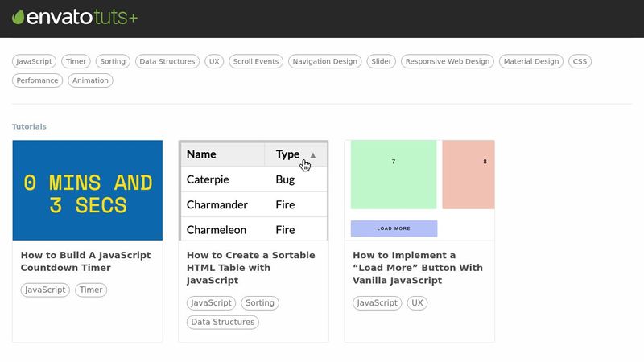644x362 pixels.
Task: Choose the Perfomance filter tag
Action: coord(37,80)
